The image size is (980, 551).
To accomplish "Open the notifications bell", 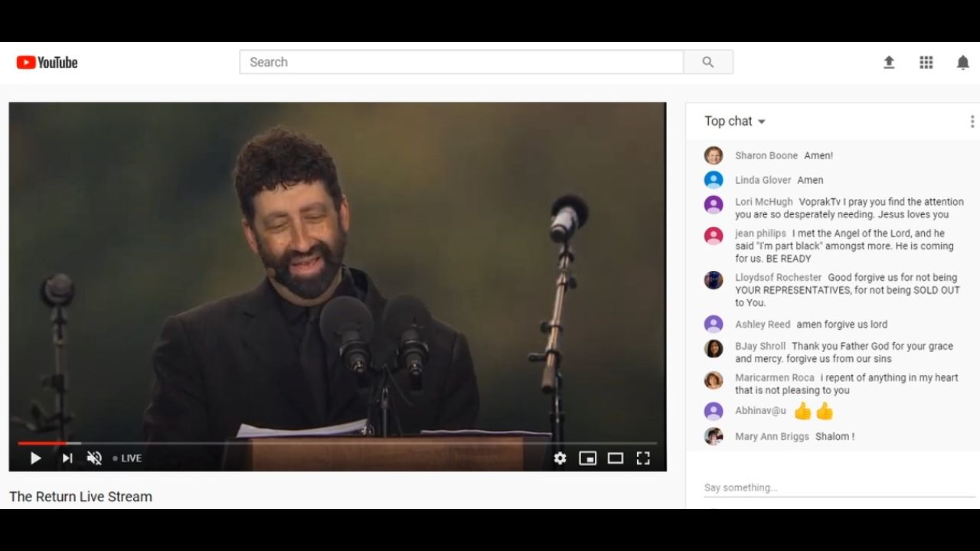I will (x=962, y=63).
